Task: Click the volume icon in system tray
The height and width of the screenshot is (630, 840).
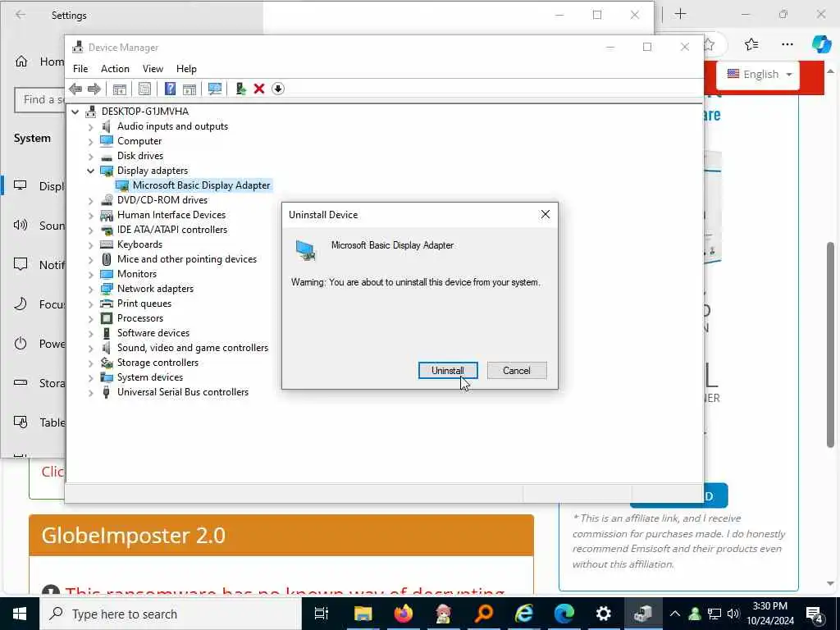Action: pos(733,614)
